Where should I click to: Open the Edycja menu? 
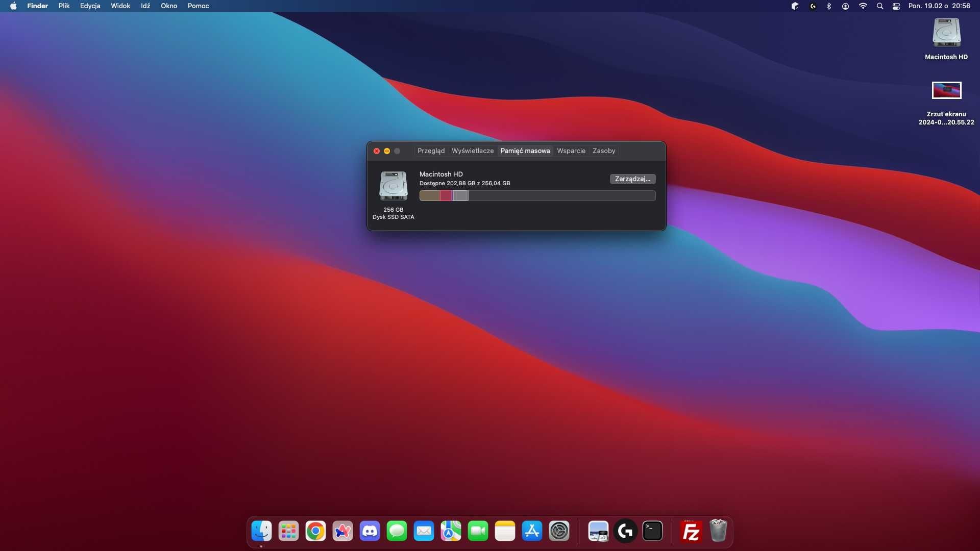point(90,6)
